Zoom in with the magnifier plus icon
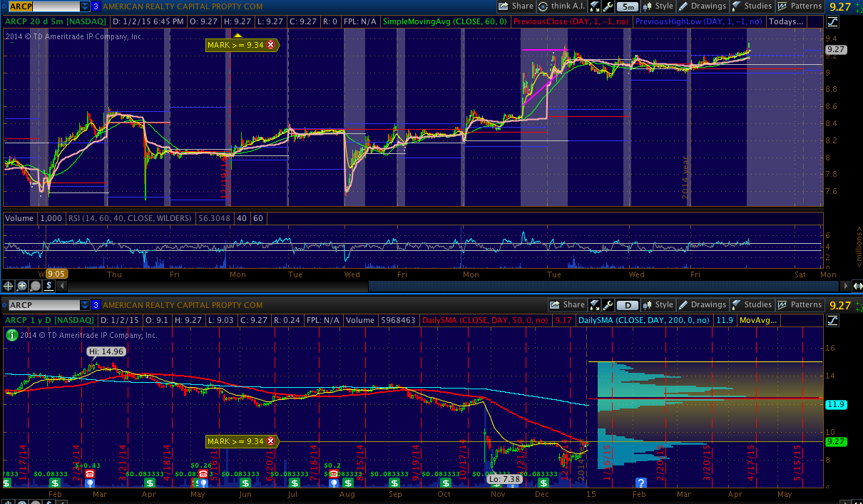The image size is (863, 504). coord(22,286)
